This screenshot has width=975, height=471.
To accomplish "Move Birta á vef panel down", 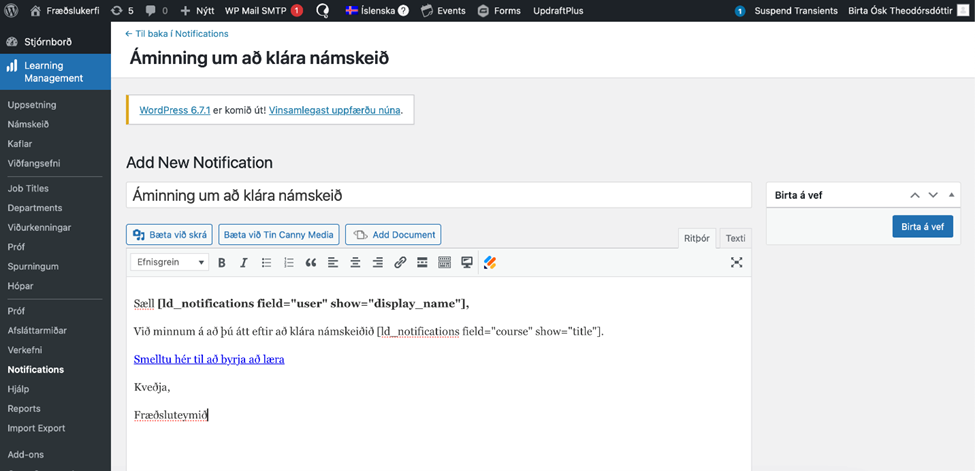I will tap(933, 196).
